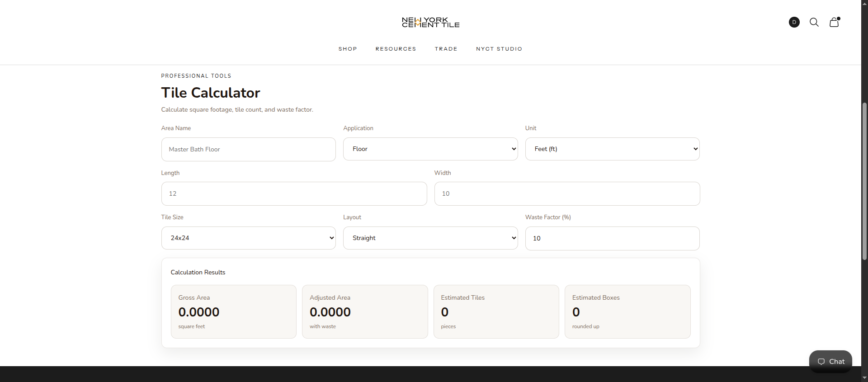868x382 pixels.
Task: Click the Gross Area result value
Action: [199, 312]
